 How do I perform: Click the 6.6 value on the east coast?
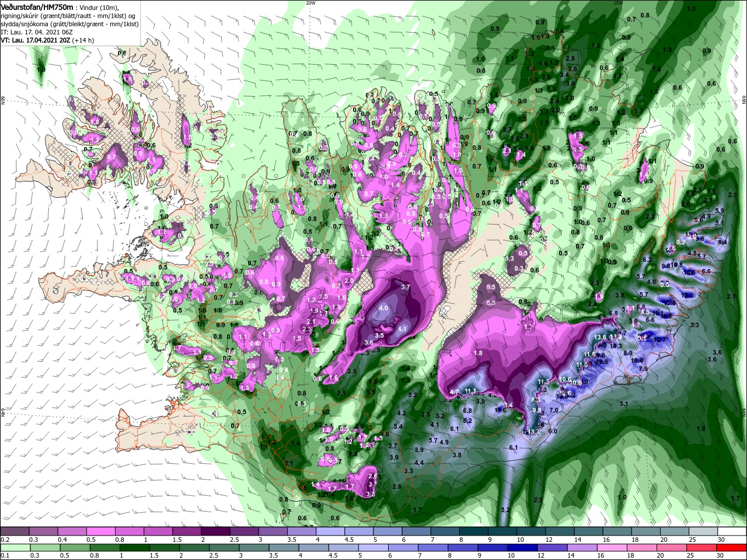click(x=705, y=272)
